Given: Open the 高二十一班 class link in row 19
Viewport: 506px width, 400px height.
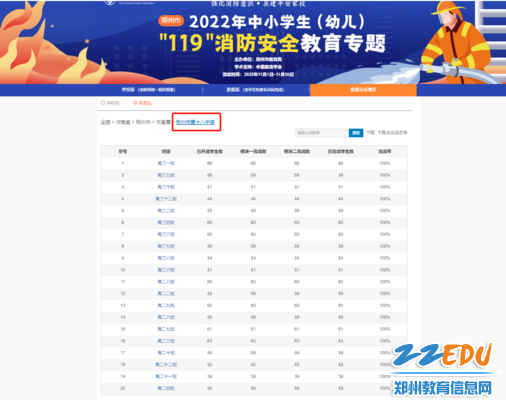Looking at the screenshot, I should point(166,376).
